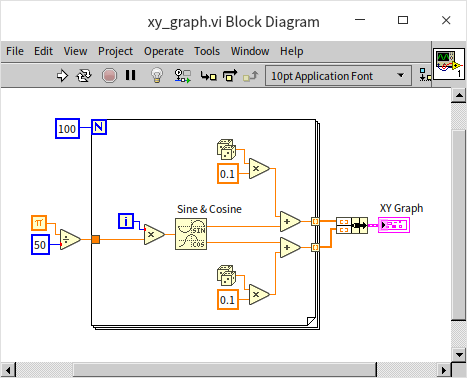Image resolution: width=467 pixels, height=378 pixels.
Task: Select the lower random number dice
Action: click(226, 275)
